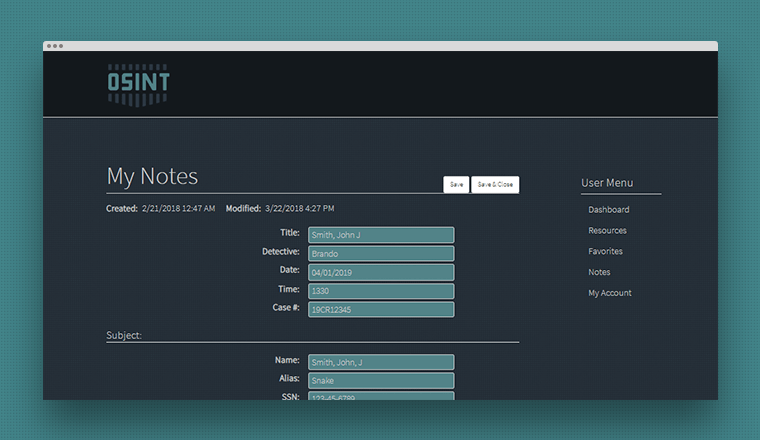Click the My Notes page title
The height and width of the screenshot is (440, 760).
152,176
